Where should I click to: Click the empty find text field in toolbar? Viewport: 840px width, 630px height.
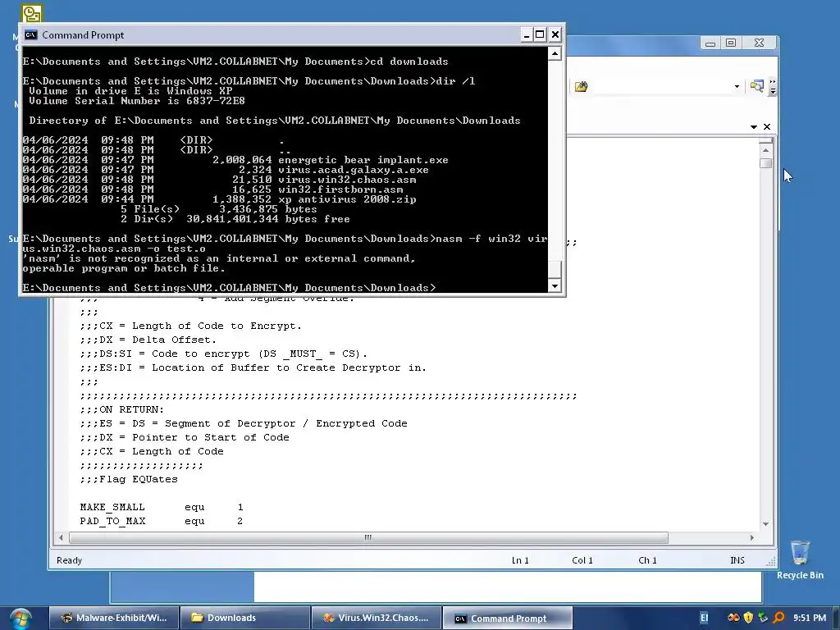(661, 86)
